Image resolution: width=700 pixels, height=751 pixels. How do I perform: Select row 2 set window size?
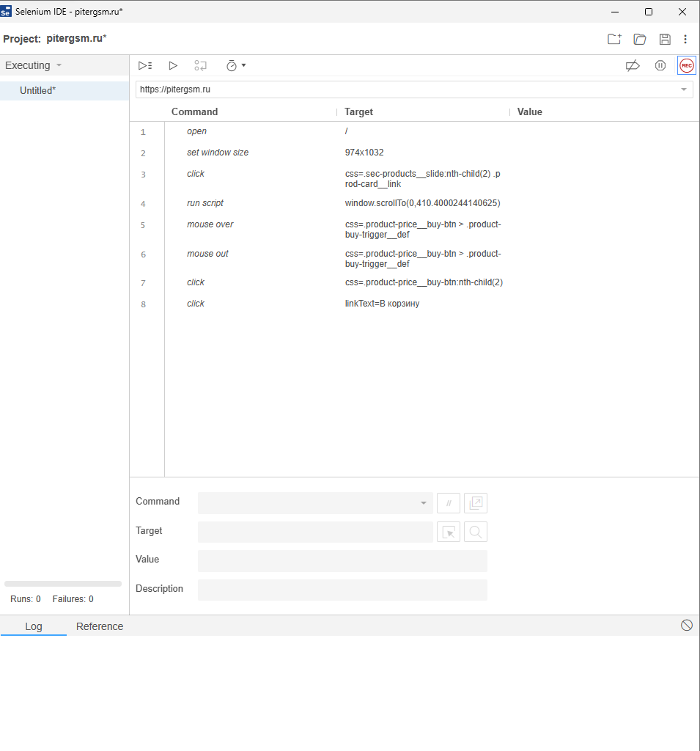click(x=414, y=153)
